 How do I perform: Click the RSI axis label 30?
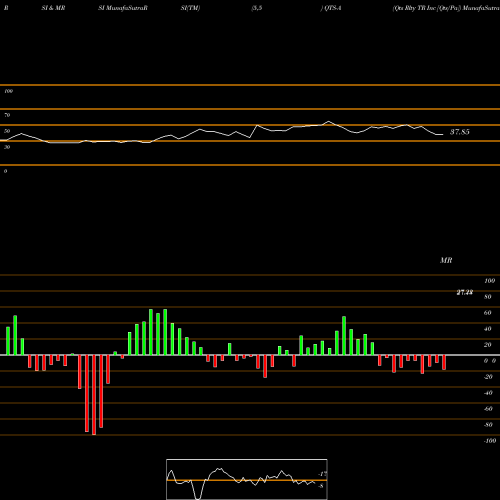(x=7, y=147)
